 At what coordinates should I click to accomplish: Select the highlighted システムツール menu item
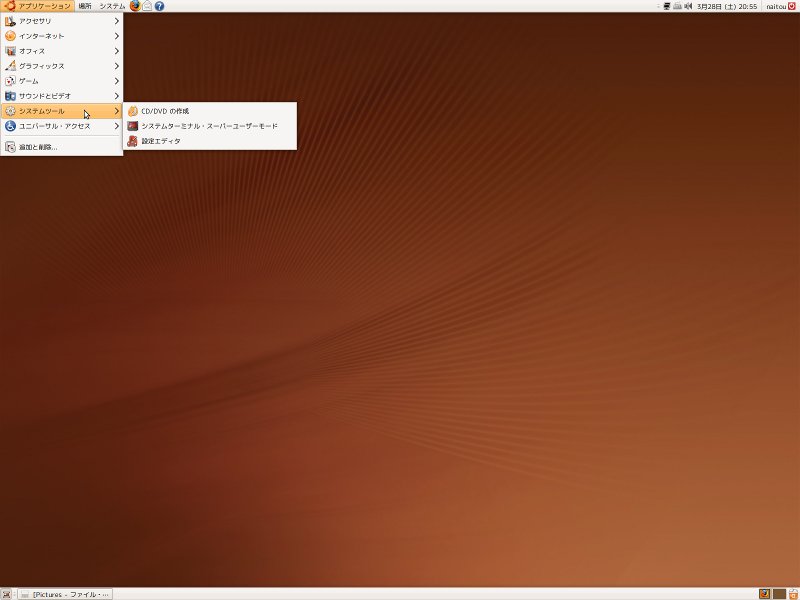click(62, 111)
